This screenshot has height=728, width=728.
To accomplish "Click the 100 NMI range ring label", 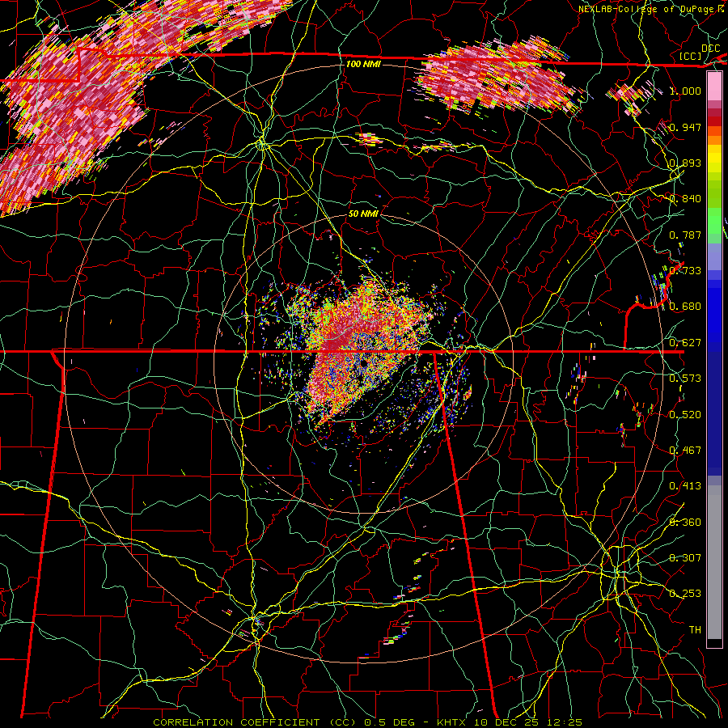I will click(x=363, y=64).
